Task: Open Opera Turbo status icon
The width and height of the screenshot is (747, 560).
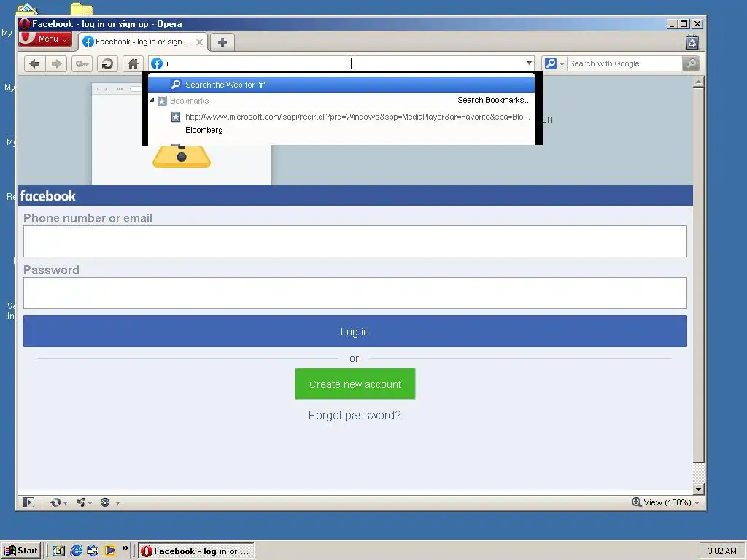Action: (x=105, y=502)
